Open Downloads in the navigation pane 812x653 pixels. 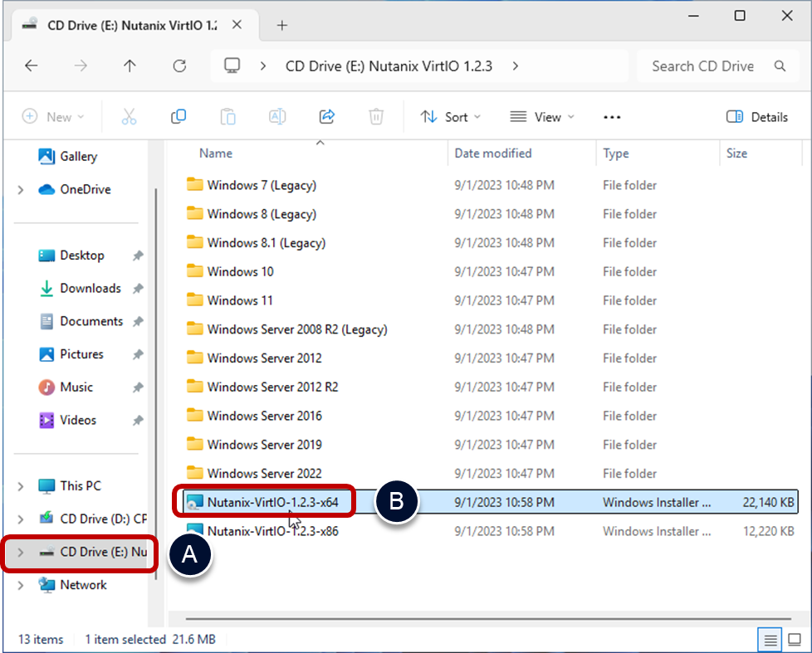pos(90,289)
